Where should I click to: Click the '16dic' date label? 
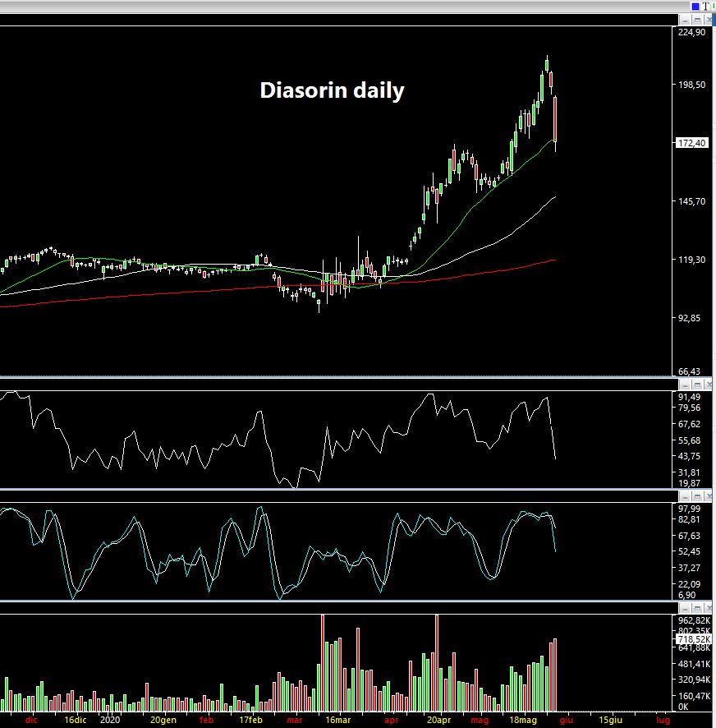[x=76, y=720]
